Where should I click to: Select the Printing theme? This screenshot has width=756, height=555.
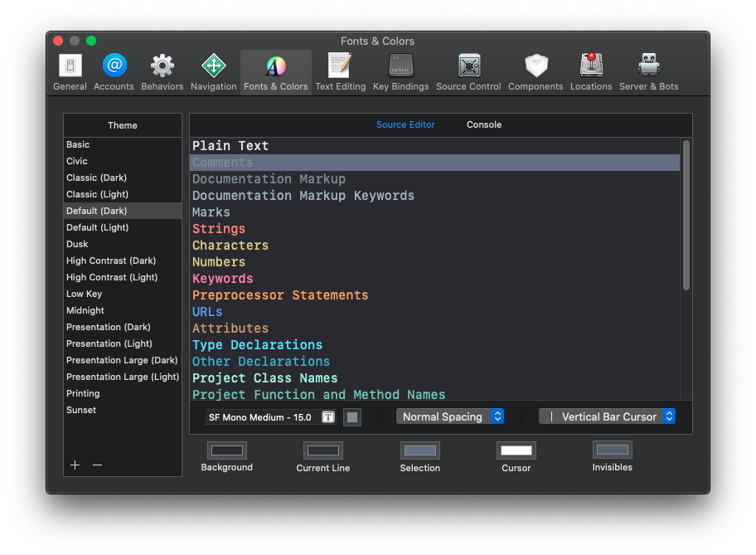click(x=123, y=393)
